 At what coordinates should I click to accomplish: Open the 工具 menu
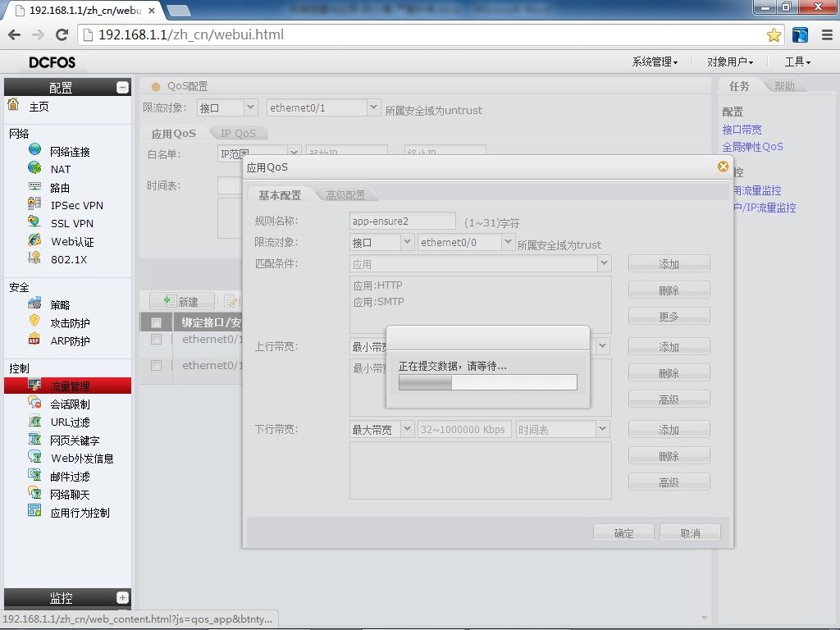click(x=797, y=62)
